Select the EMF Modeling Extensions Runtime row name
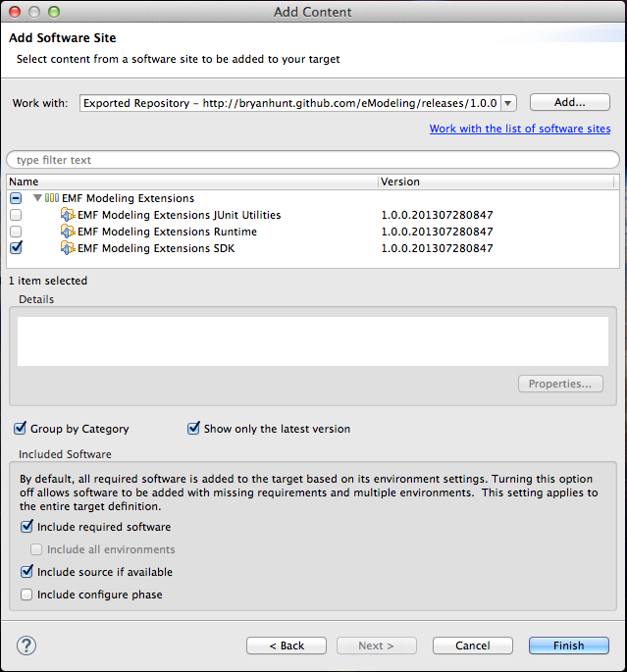Viewport: 627px width, 672px height. point(167,232)
